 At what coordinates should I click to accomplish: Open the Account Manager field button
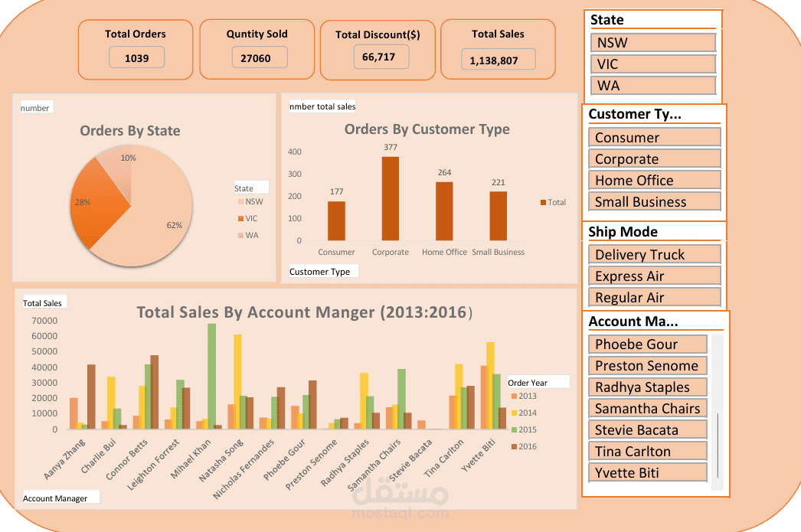pyautogui.click(x=60, y=498)
